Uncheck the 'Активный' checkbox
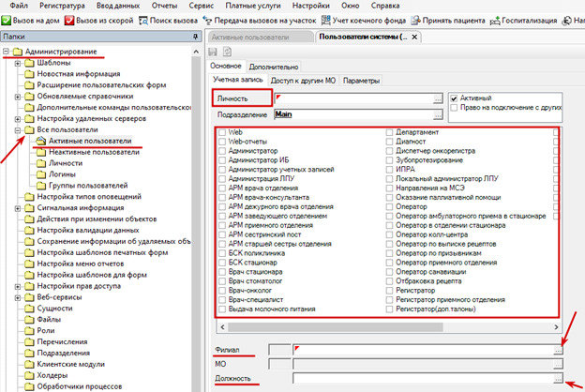Image resolution: width=585 pixels, height=392 pixels. pyautogui.click(x=454, y=98)
